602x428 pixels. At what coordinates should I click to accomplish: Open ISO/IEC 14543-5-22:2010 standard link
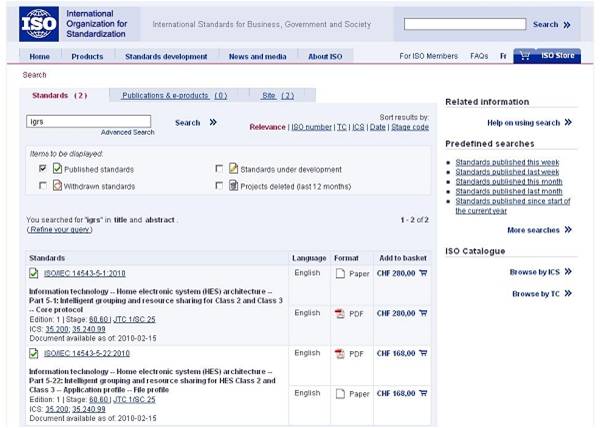(87, 354)
